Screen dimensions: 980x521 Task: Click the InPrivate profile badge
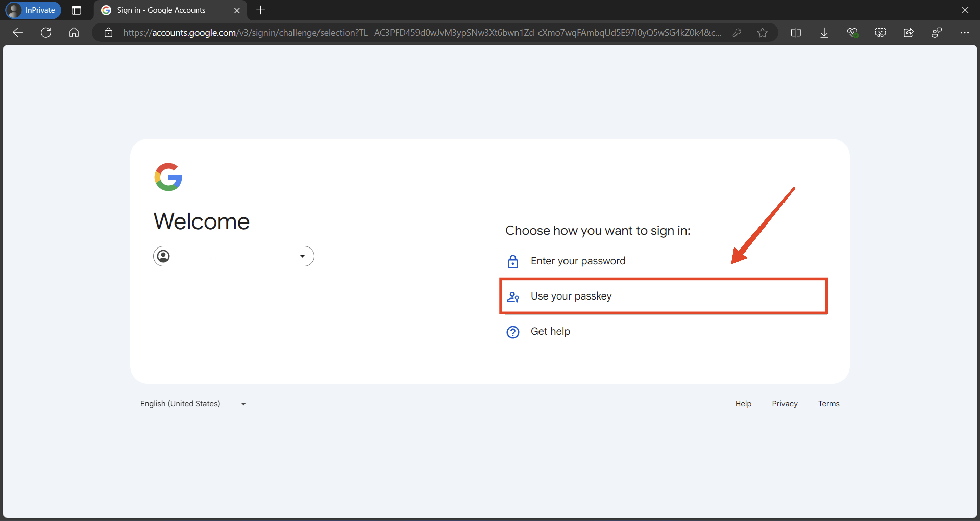pos(33,10)
